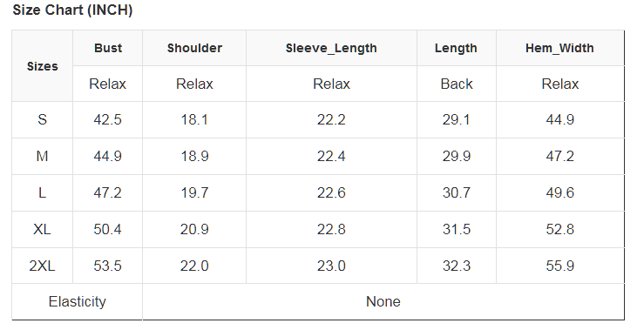Select the Sleeve_Length column header
This screenshot has width=644, height=330.
tap(331, 48)
